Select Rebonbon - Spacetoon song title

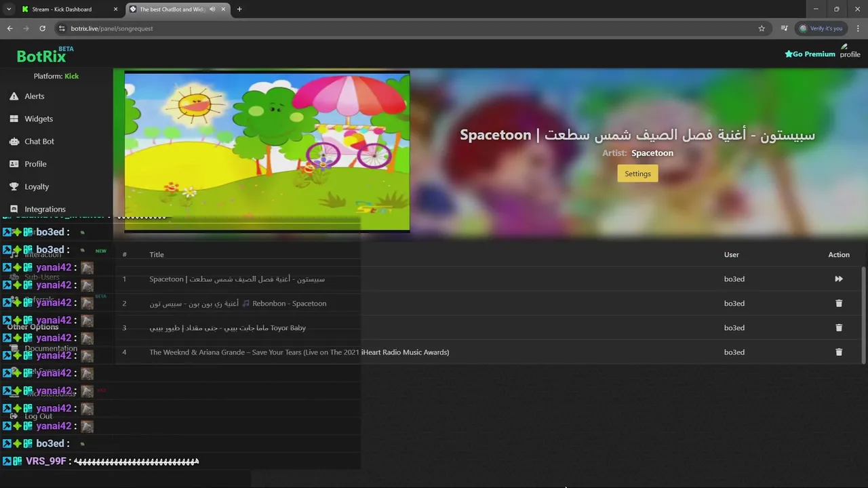238,304
